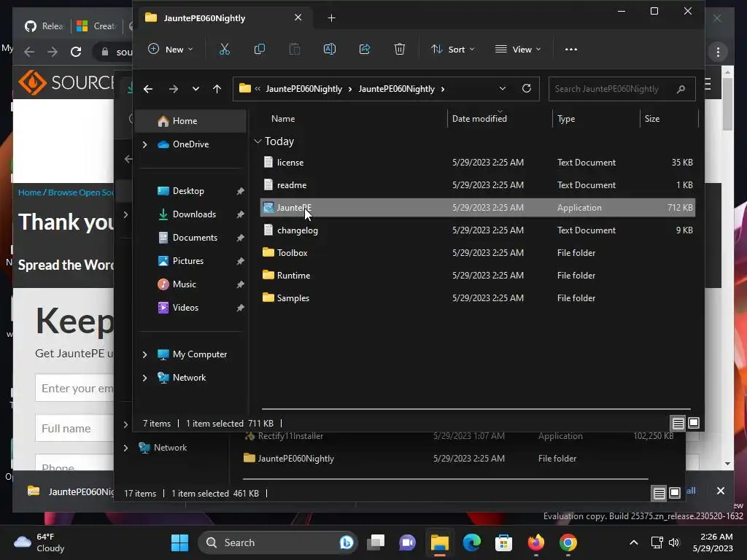Go forward using the Explorer forward arrow
The image size is (747, 560).
point(174,89)
